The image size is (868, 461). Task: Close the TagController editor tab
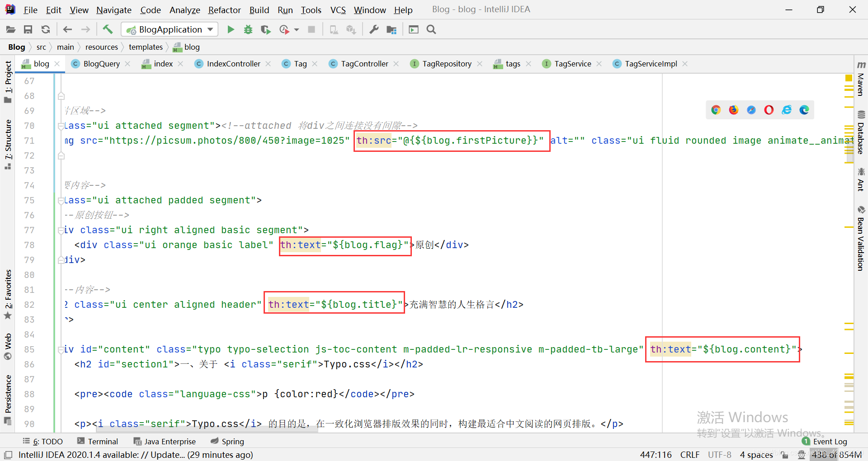click(396, 64)
